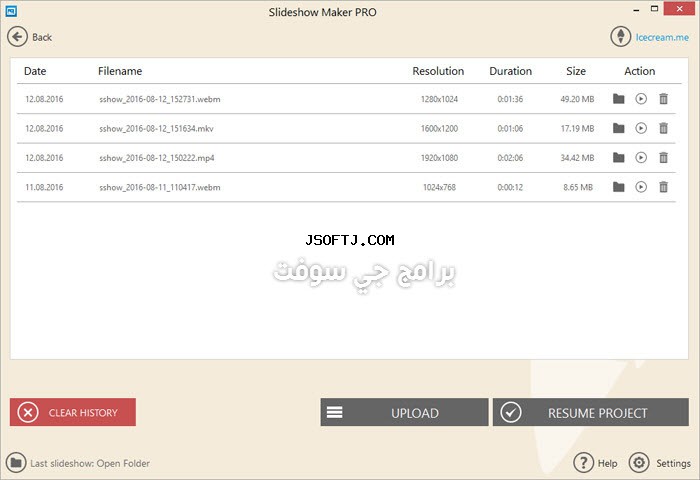Click the 0:01:06 duration value
Screen dimensions: 700x480
(x=510, y=129)
